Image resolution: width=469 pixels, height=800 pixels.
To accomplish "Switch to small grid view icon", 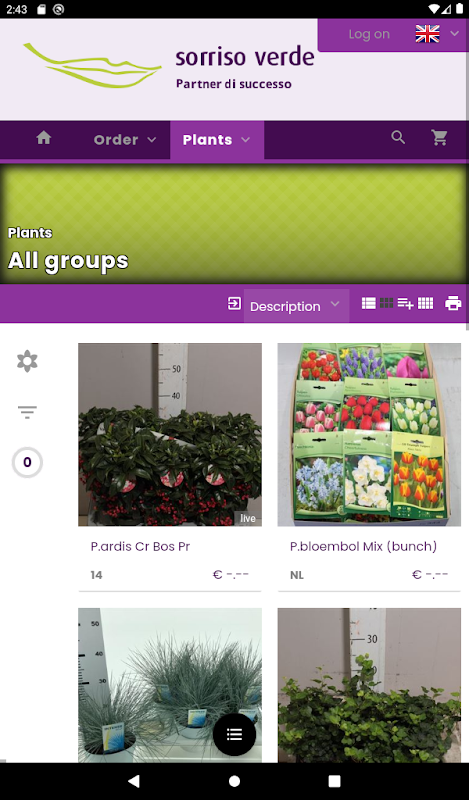I will click(x=386, y=303).
